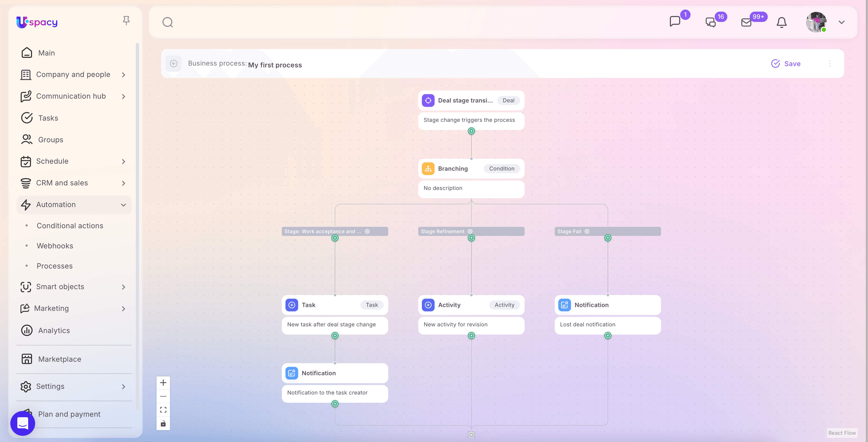The width and height of the screenshot is (868, 442).
Task: Open settings gear on Stage Fail branch
Action: [587, 231]
